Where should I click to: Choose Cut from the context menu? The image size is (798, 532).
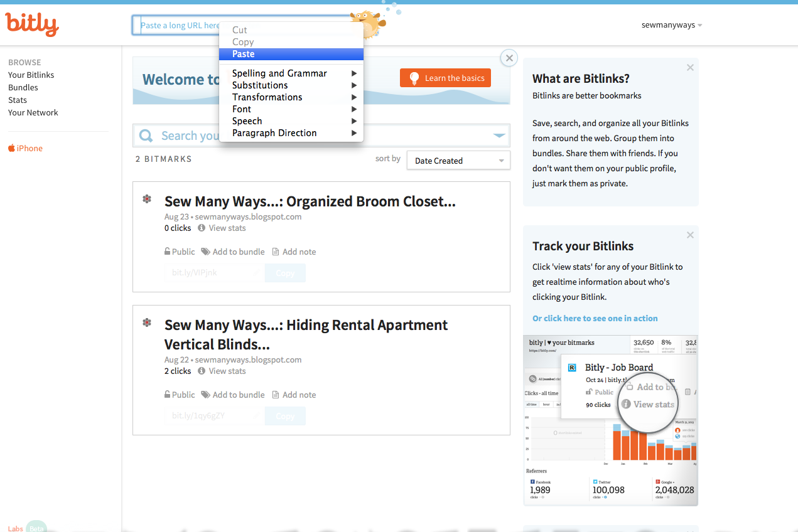291,30
